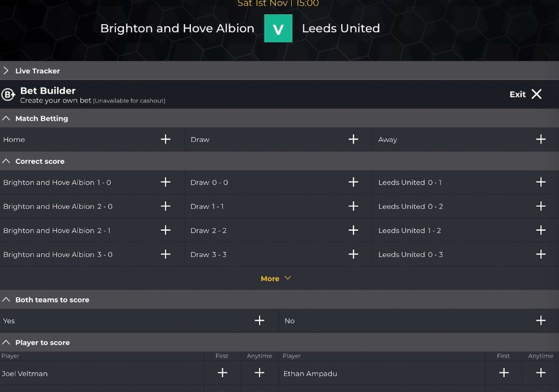Show more correct score options

coord(275,279)
